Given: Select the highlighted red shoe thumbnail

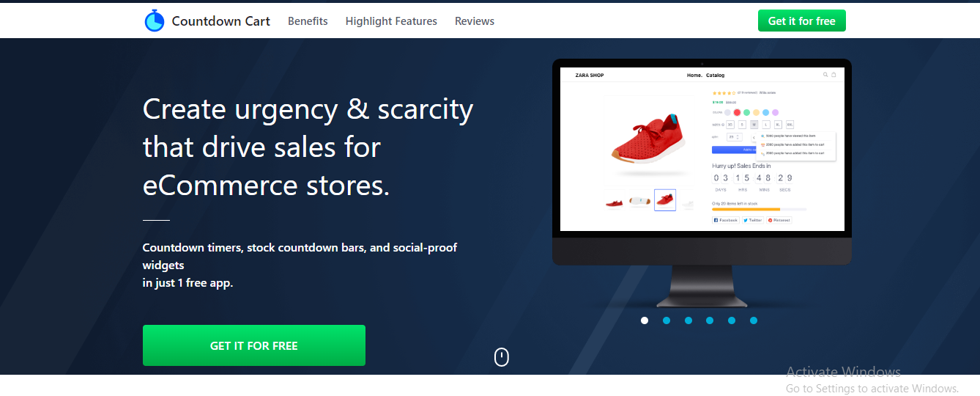Looking at the screenshot, I should [665, 200].
